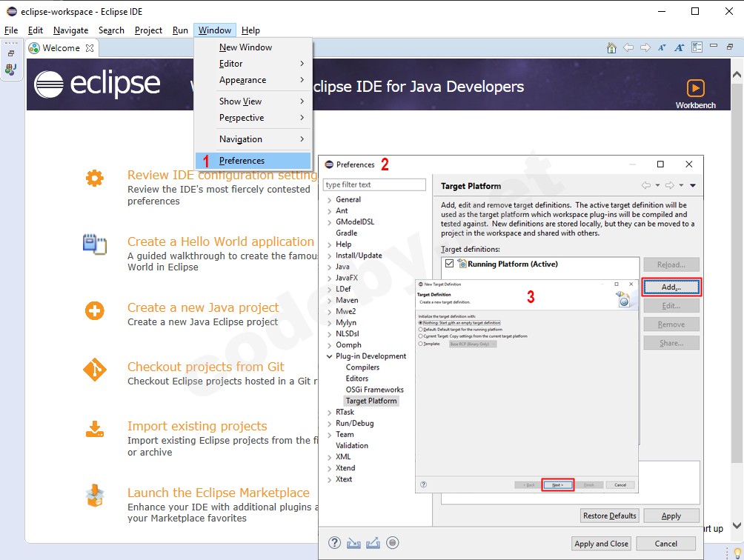Expand the Maven preferences node
Image resolution: width=744 pixels, height=560 pixels.
point(329,300)
